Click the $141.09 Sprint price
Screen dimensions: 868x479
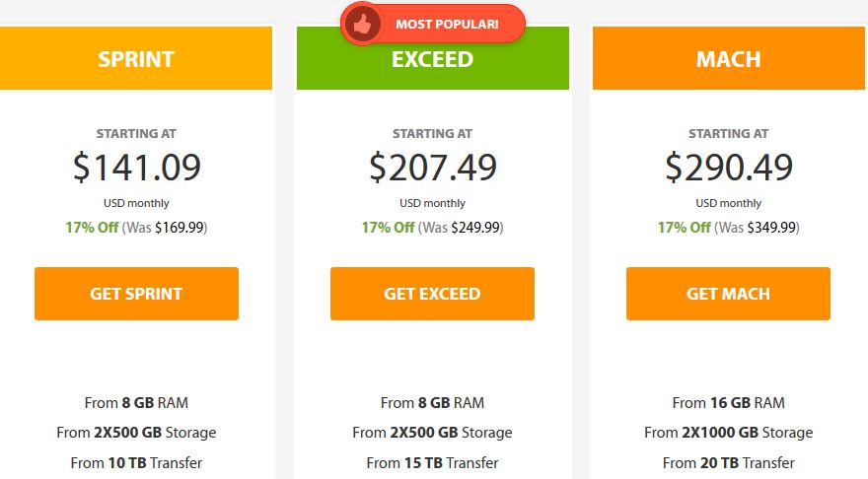coord(136,167)
